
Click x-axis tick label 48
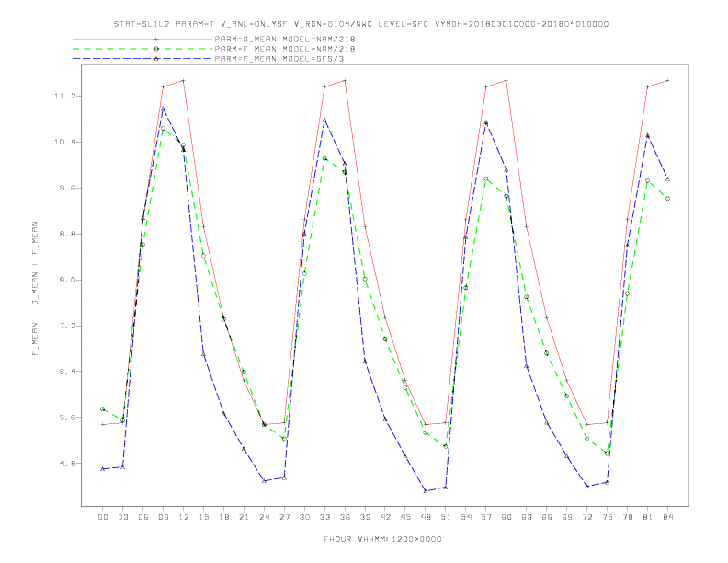pyautogui.click(x=426, y=517)
